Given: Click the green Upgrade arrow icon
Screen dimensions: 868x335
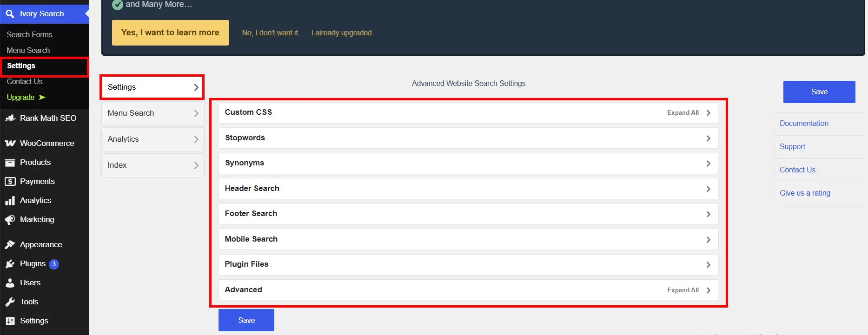Looking at the screenshot, I should (42, 98).
